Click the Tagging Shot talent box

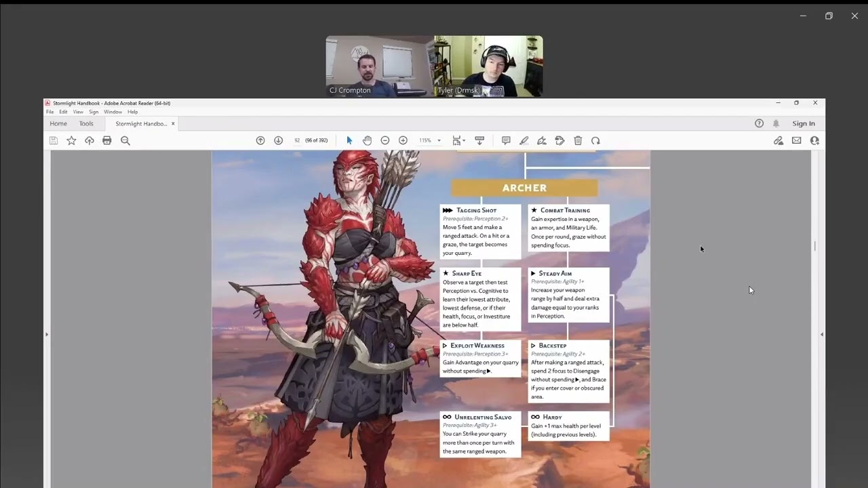point(480,232)
